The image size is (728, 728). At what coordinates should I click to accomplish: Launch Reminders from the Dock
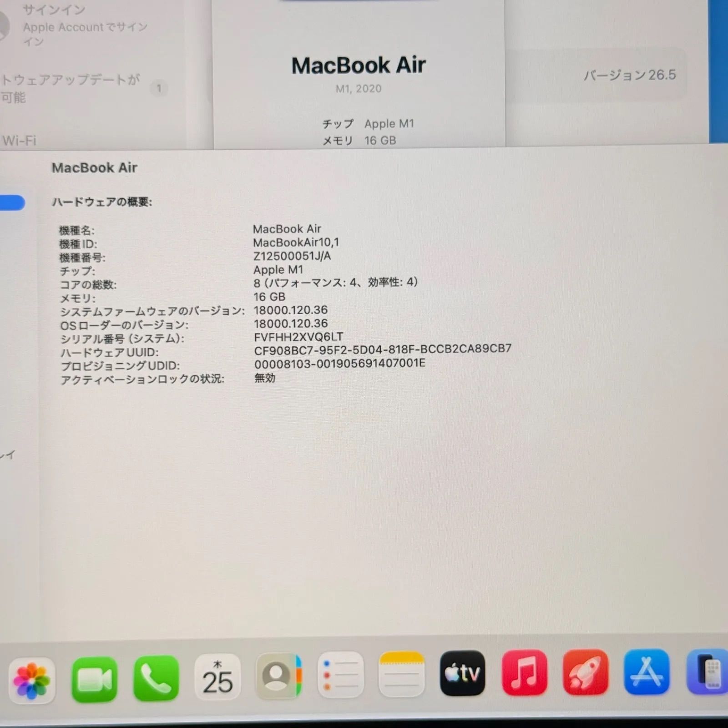click(x=340, y=675)
